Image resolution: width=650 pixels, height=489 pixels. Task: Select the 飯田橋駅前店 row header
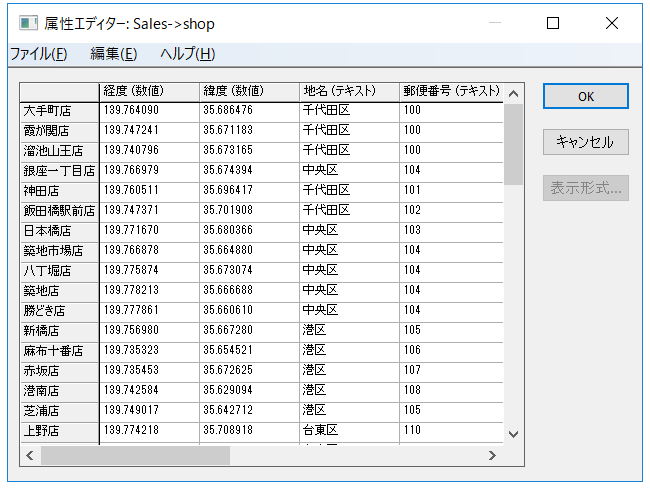click(59, 212)
